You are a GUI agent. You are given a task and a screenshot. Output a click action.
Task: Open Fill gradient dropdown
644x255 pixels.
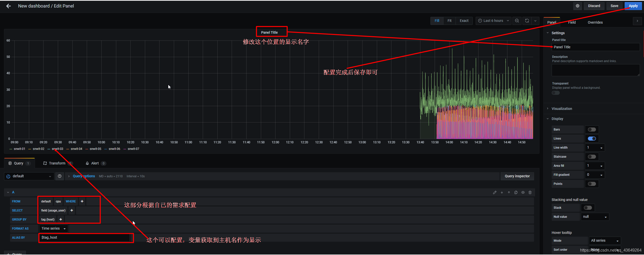click(595, 175)
